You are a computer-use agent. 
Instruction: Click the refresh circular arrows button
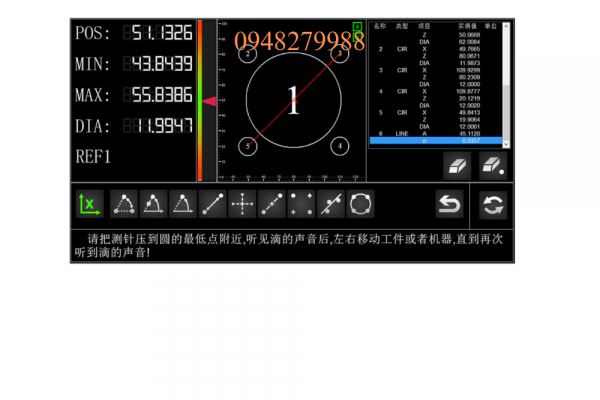(493, 205)
